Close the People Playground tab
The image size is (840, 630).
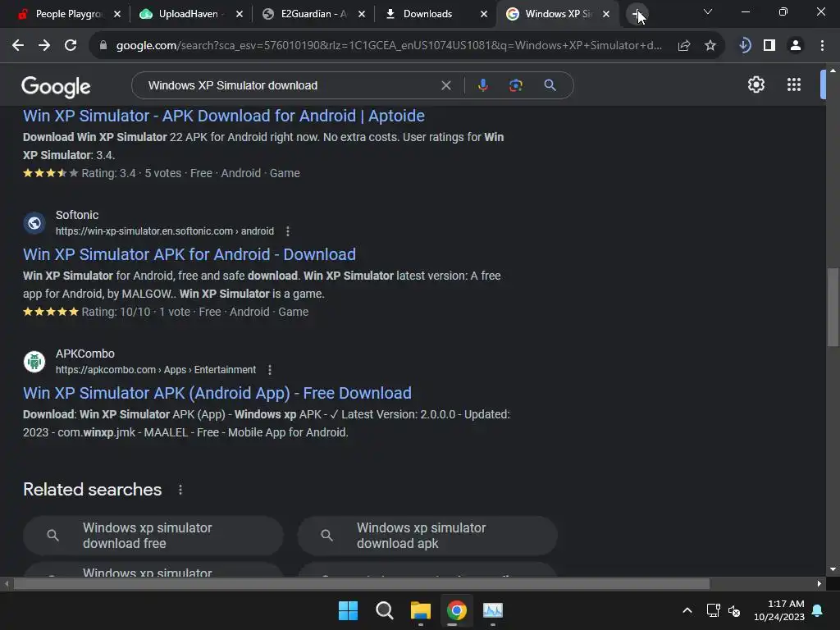click(x=117, y=15)
